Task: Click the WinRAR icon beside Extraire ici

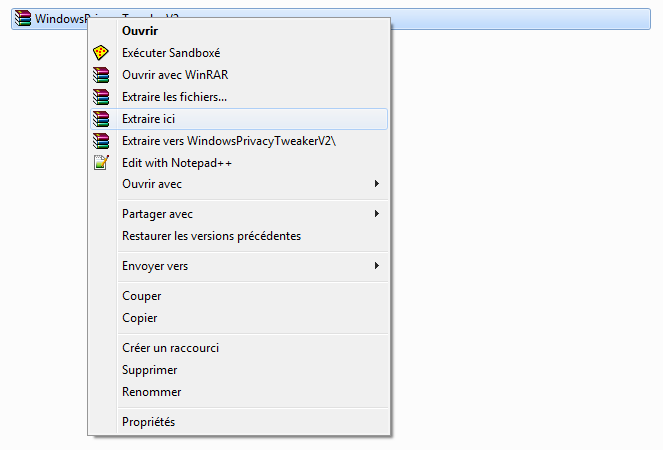Action: tap(101, 119)
